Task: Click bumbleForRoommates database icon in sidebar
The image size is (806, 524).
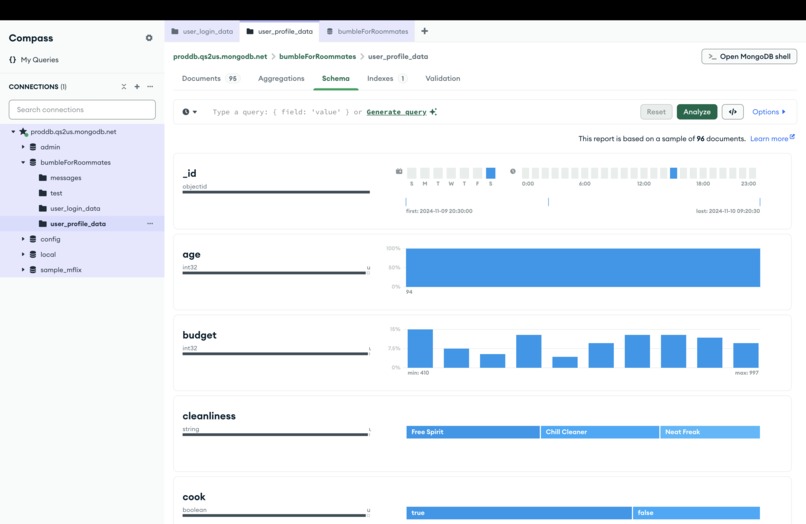Action: pos(33,162)
